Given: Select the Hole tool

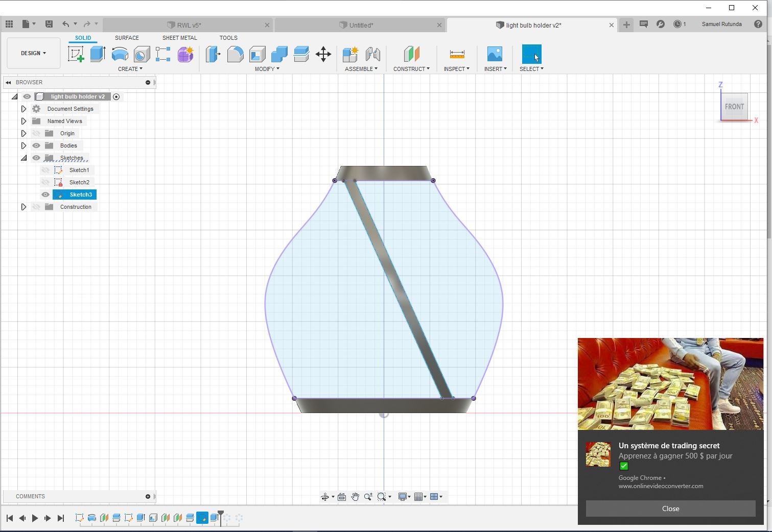Looking at the screenshot, I should click(x=142, y=54).
